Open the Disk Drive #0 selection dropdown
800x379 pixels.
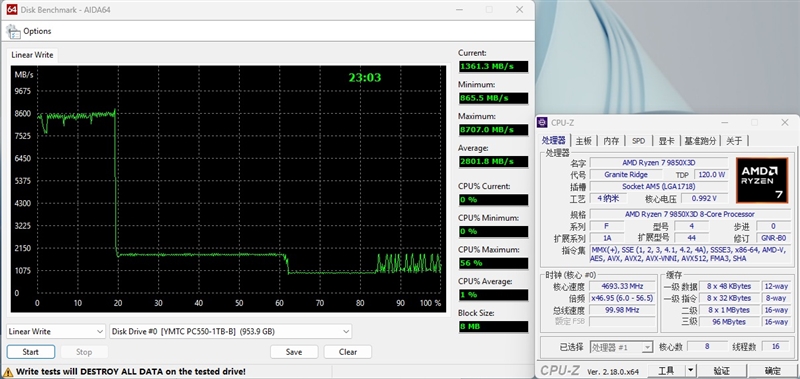(x=231, y=332)
